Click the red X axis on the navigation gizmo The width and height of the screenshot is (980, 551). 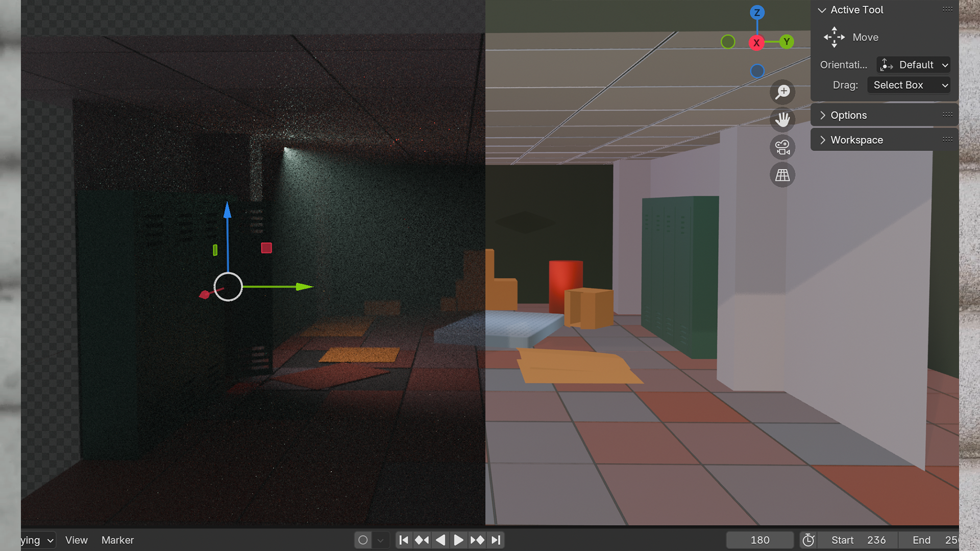[x=756, y=43]
